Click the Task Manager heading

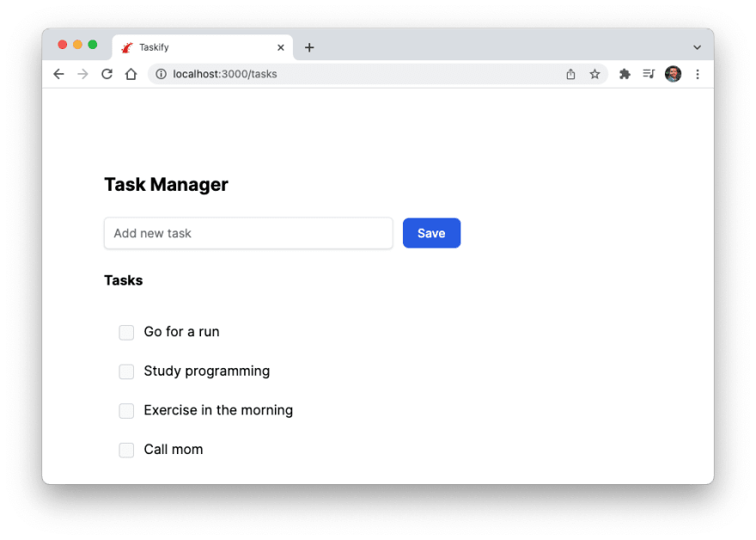pyautogui.click(x=167, y=184)
